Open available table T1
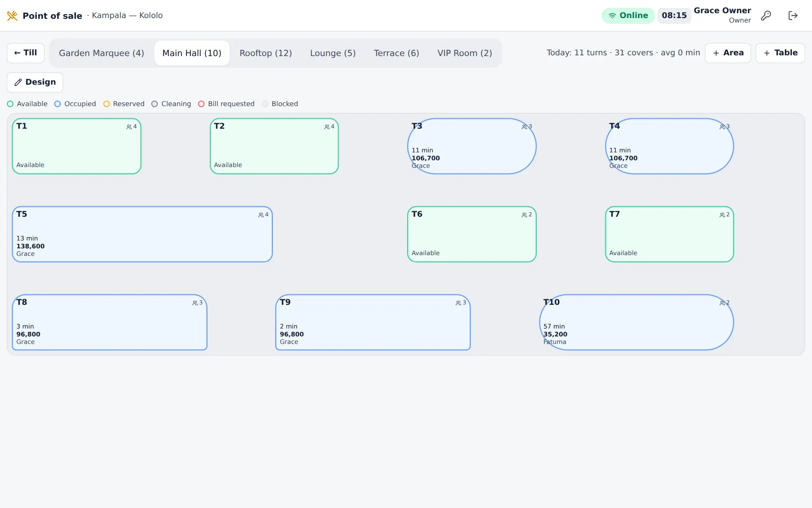 coord(77,146)
